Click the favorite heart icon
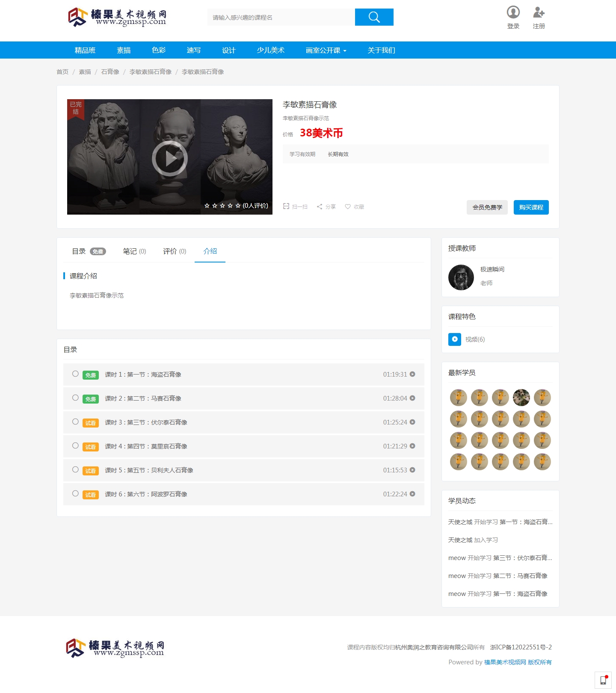Screen dimensions: 616x693 (348, 206)
